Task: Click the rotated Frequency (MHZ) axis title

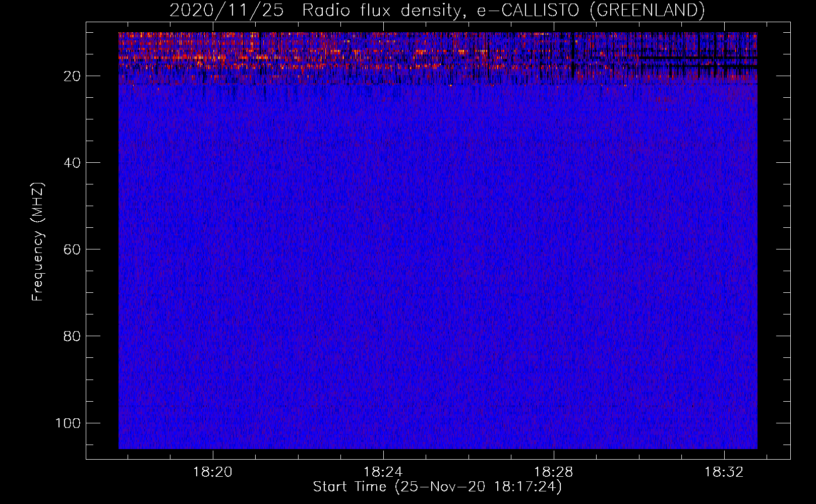Action: coord(38,242)
